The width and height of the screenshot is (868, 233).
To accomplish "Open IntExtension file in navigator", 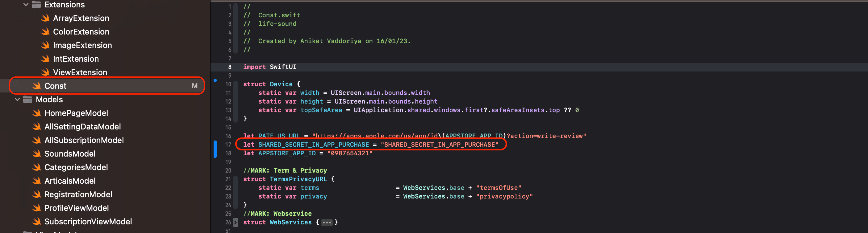I will click(x=76, y=59).
